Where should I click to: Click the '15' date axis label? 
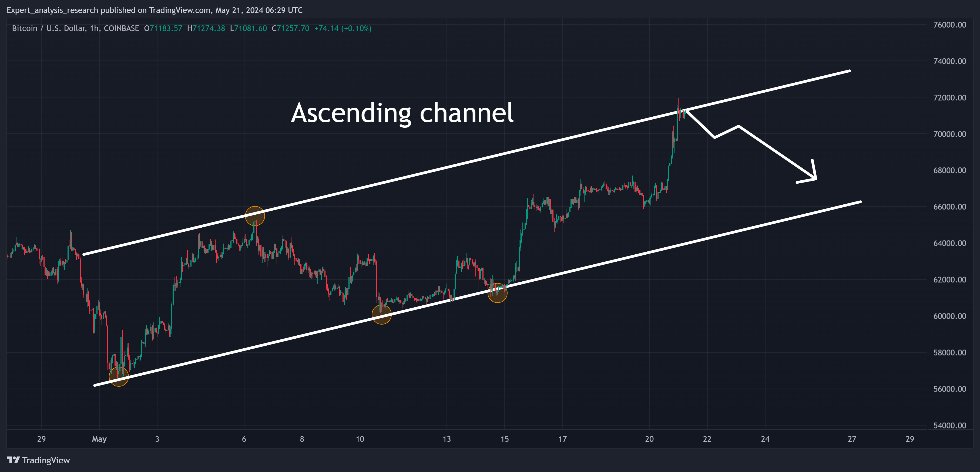pyautogui.click(x=505, y=439)
